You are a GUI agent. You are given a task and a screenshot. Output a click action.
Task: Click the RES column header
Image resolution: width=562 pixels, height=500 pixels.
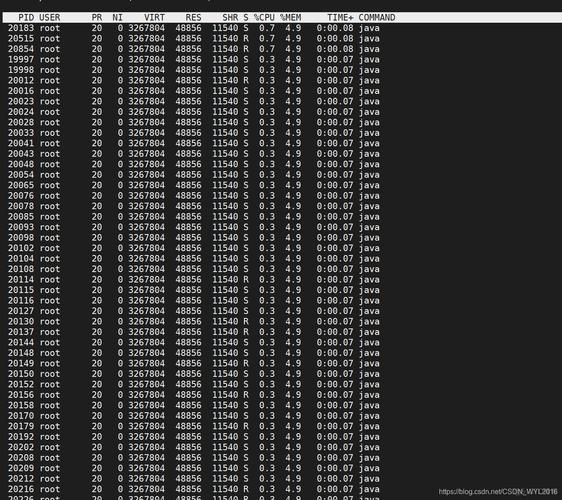tap(194, 18)
